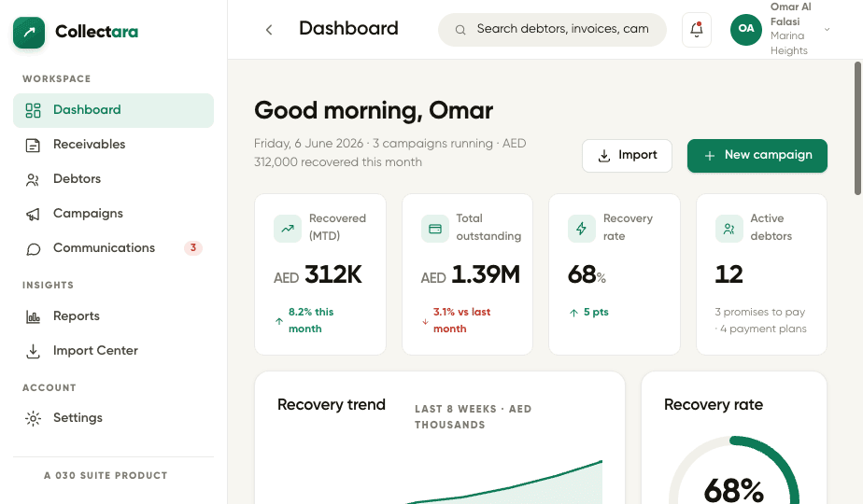863x504 pixels.
Task: Click the Import Center download icon
Action: pos(33,351)
